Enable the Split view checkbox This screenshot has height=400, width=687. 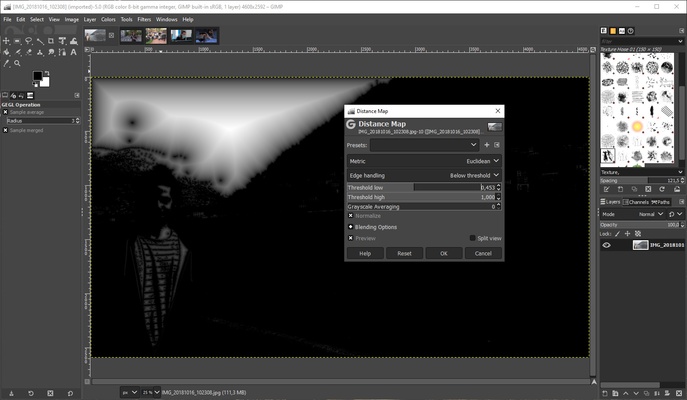[x=472, y=238]
